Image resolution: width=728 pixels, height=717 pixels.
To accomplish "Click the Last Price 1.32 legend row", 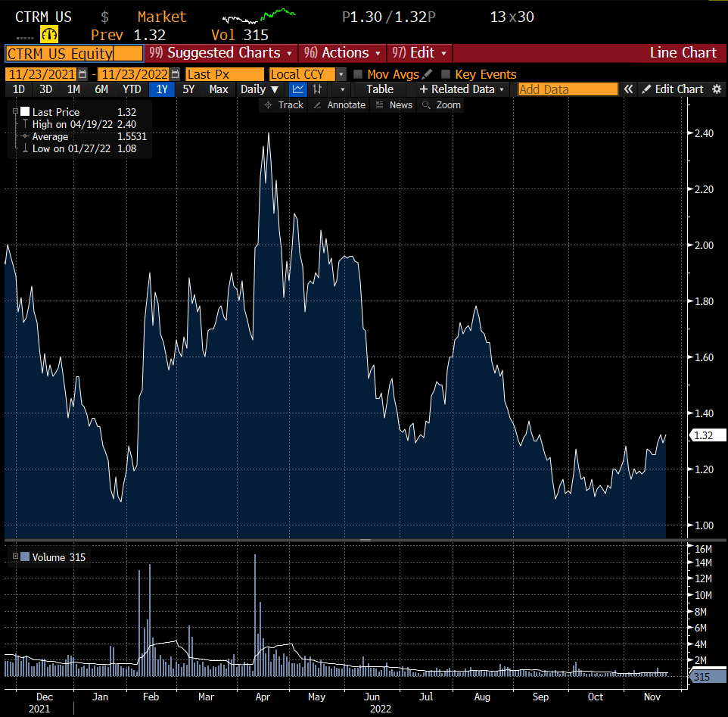I will 79,112.
